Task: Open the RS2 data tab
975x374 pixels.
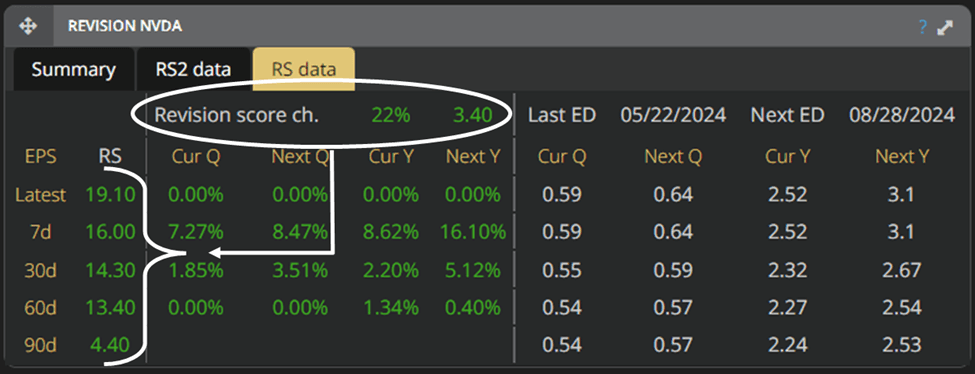Action: coord(193,69)
